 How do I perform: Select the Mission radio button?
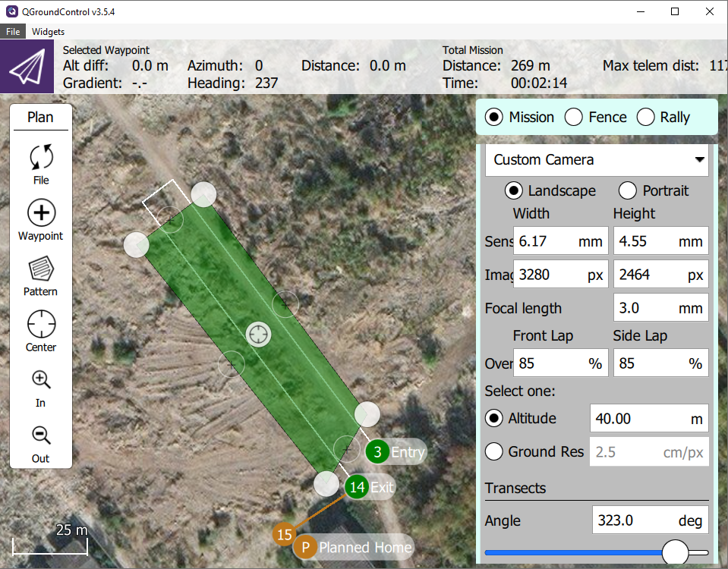494,118
